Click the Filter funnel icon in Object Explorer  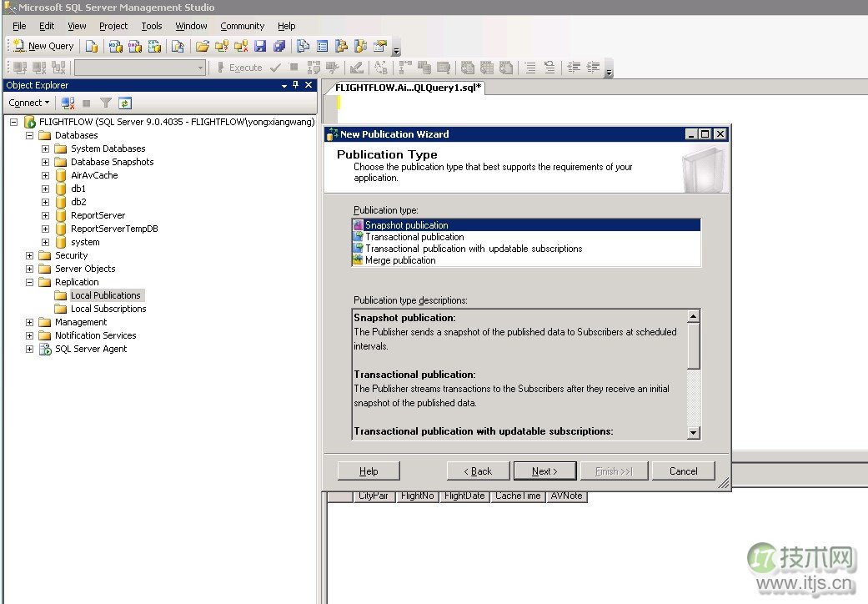(106, 103)
